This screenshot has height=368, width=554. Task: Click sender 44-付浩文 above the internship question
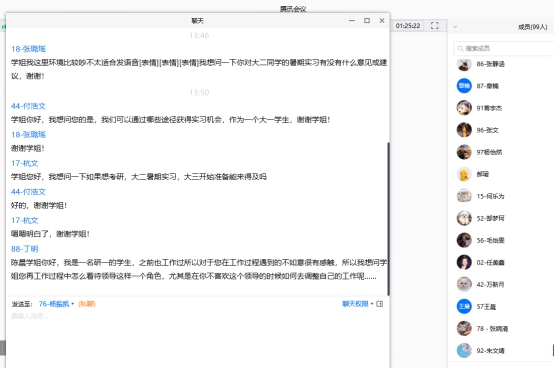click(28, 106)
